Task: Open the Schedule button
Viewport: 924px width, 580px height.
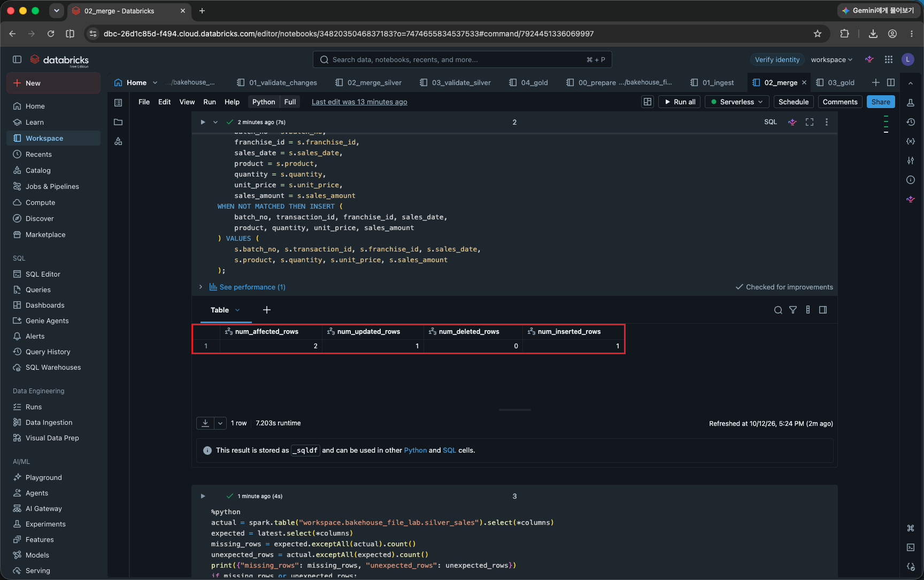Action: (794, 102)
